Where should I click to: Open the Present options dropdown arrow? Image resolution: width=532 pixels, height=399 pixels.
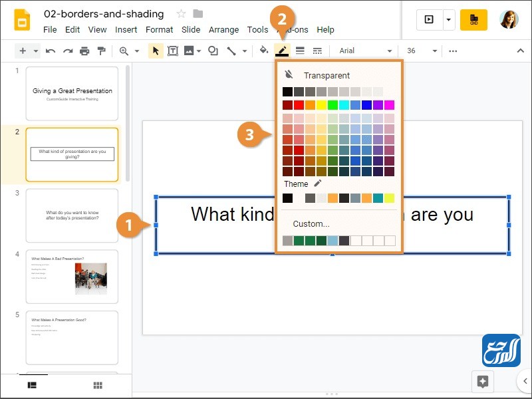[x=449, y=20]
